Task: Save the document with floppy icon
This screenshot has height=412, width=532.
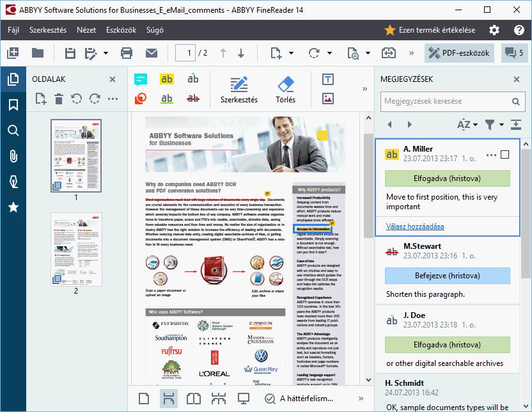Action: coord(70,53)
